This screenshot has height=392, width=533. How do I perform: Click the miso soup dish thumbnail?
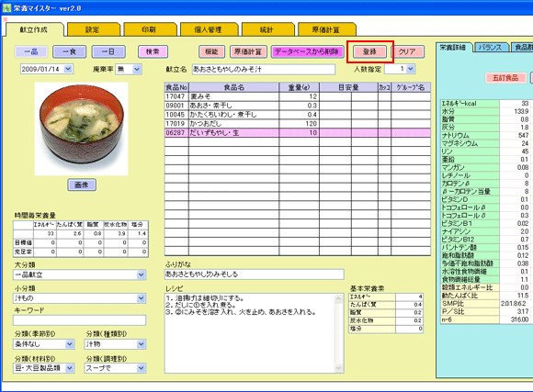(x=81, y=129)
